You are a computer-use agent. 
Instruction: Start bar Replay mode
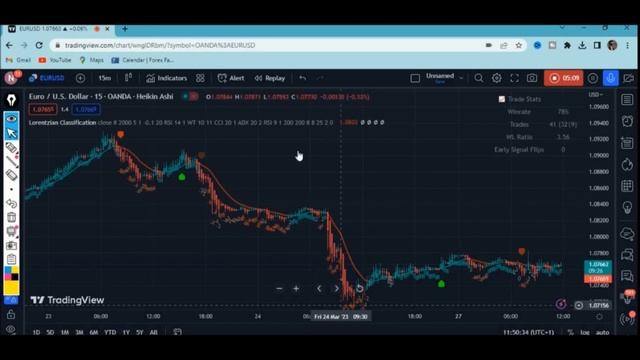click(270, 78)
